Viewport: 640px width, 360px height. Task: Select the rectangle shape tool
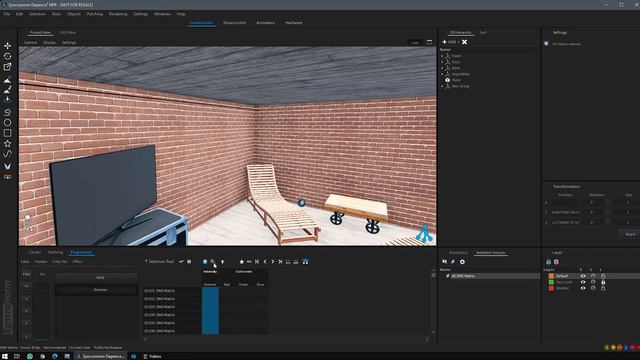pyautogui.click(x=7, y=133)
